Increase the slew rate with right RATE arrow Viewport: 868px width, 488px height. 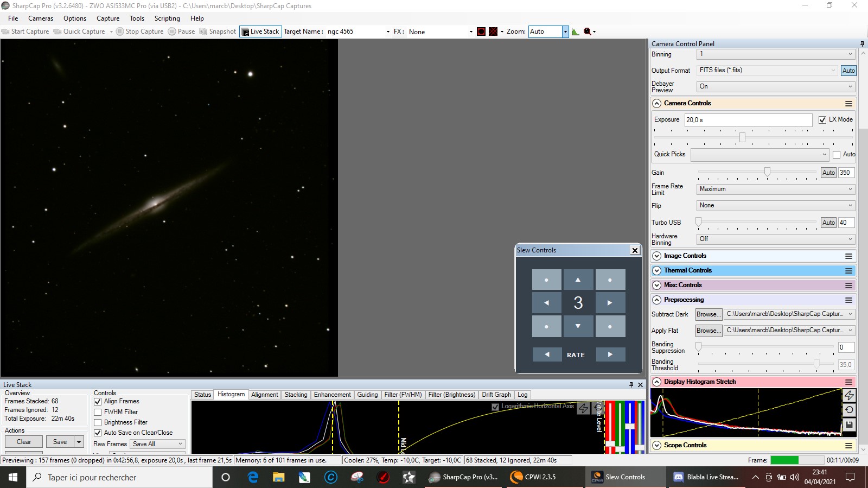(x=610, y=354)
